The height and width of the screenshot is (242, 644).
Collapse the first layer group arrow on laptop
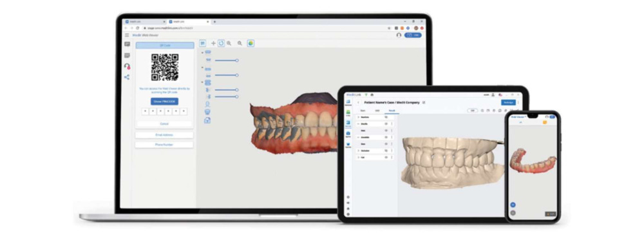click(202, 53)
